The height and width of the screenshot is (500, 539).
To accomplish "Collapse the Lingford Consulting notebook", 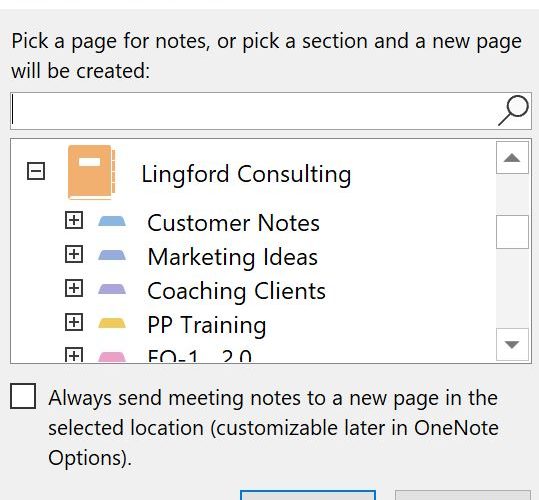I will point(36,171).
